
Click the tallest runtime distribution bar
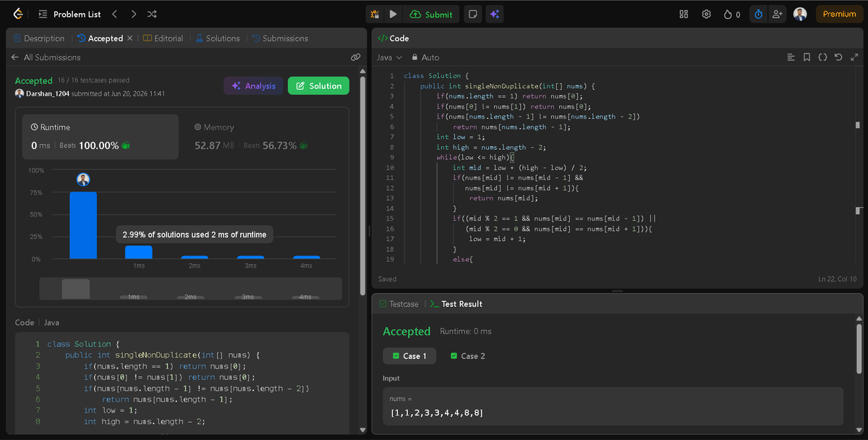[x=83, y=225]
